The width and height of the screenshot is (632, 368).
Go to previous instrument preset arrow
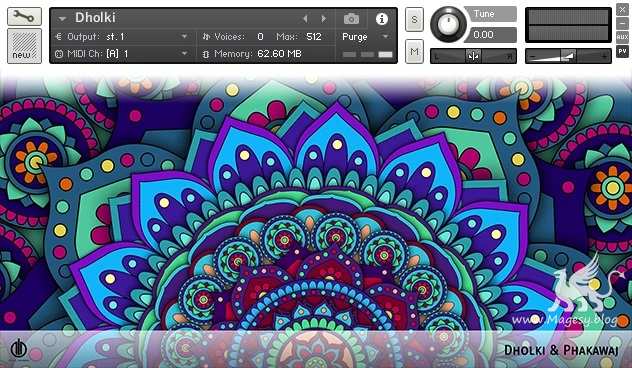pos(305,19)
